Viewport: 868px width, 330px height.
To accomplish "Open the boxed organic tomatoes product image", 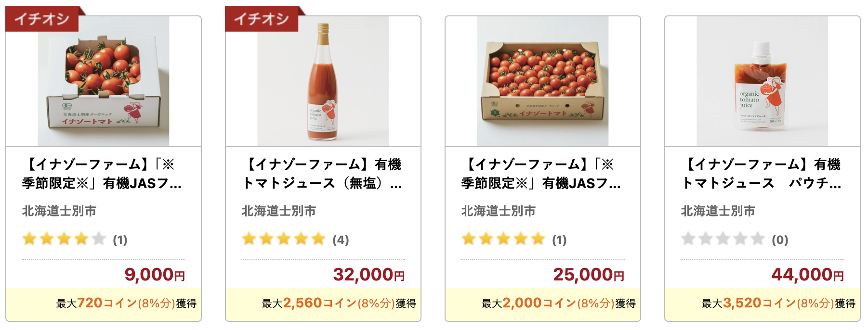I will pos(104,81).
